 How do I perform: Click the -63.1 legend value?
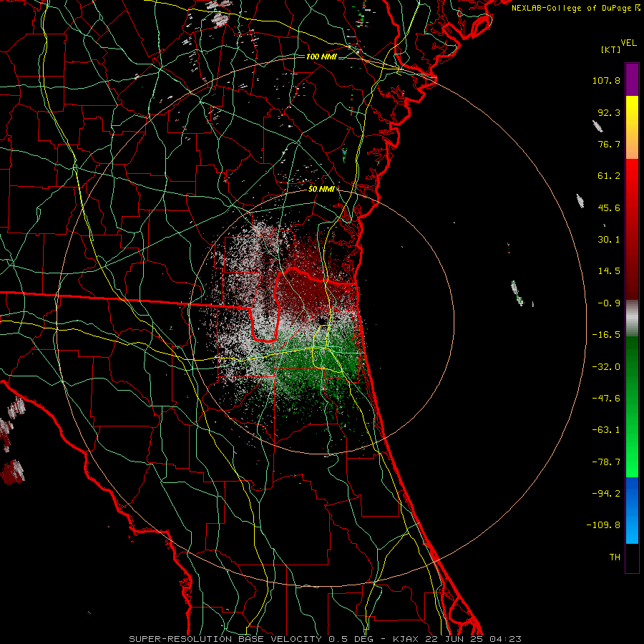606,430
